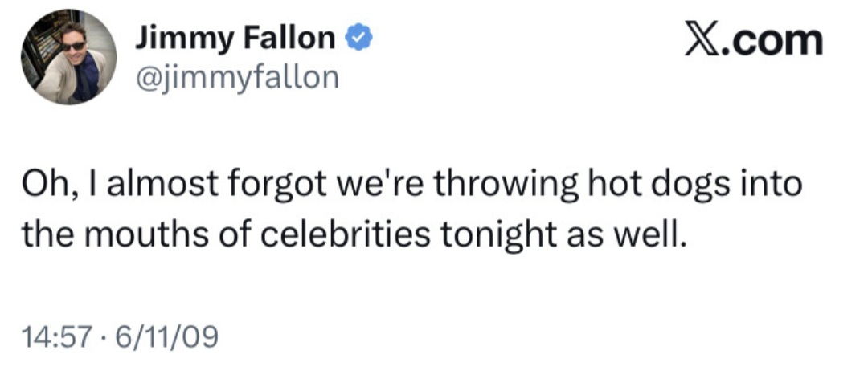868x371 pixels.
Task: Click the stylized X letter in the logo
Action: pyautogui.click(x=701, y=39)
